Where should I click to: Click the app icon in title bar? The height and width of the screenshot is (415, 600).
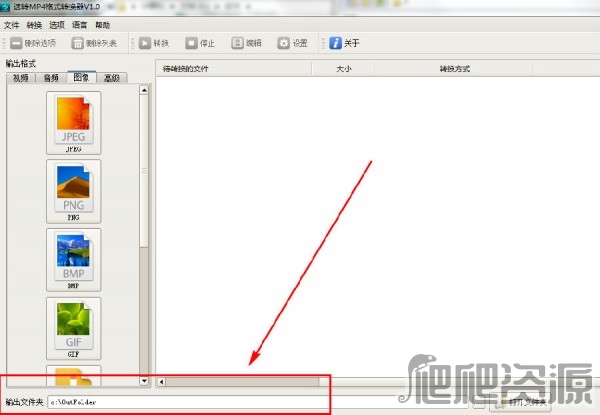[5, 7]
